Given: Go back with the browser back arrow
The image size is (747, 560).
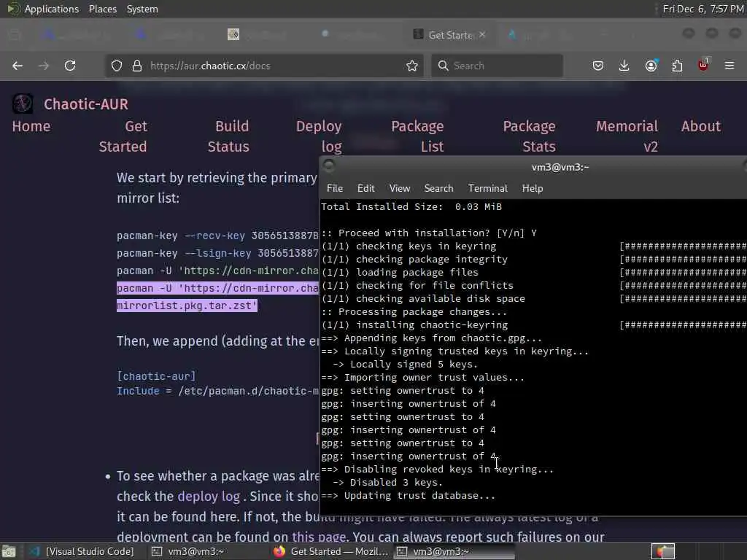Looking at the screenshot, I should tap(18, 66).
